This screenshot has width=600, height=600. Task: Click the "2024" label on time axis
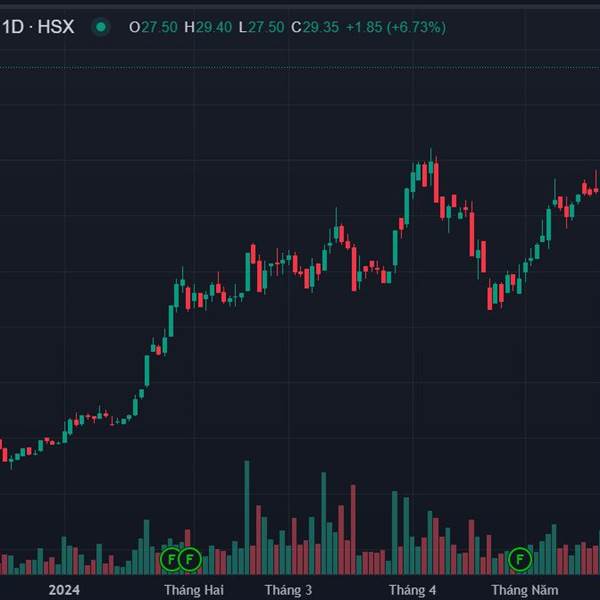[64, 590]
